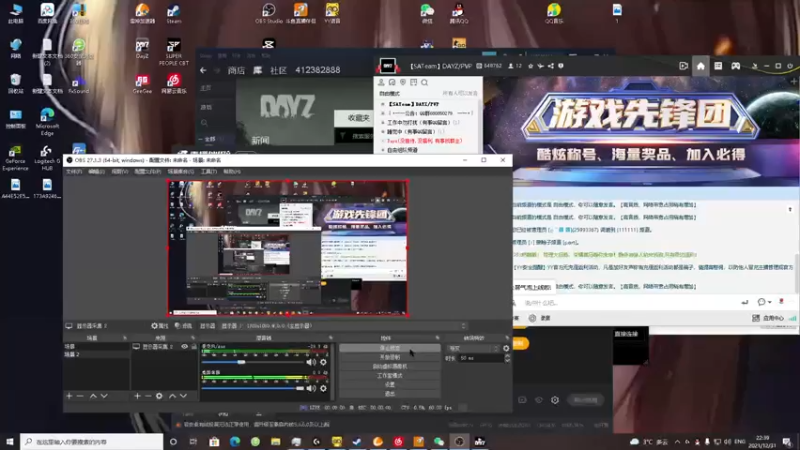Open the Steam desktop shortcut icon
Image resolution: width=800 pixels, height=450 pixels.
[173, 14]
